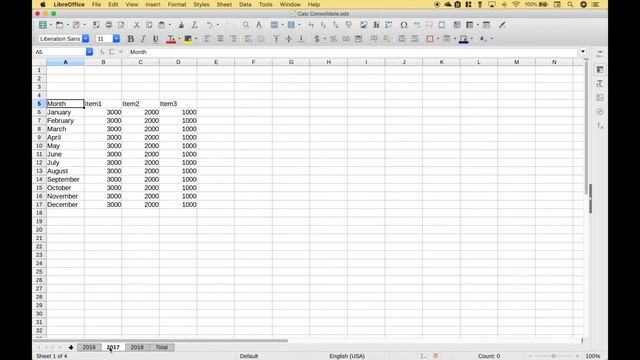Add a new sheet with plus button
The width and height of the screenshot is (640, 360).
tap(71, 347)
